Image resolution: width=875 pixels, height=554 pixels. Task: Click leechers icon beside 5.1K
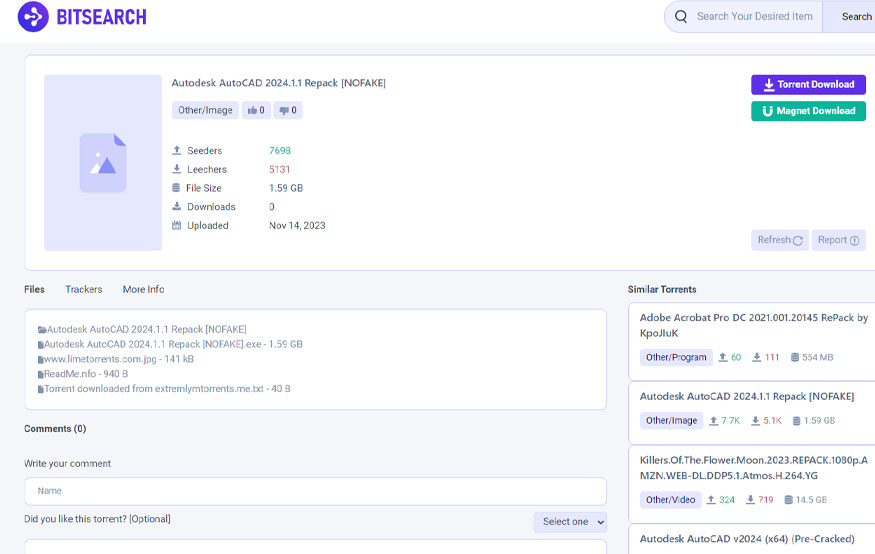click(755, 421)
